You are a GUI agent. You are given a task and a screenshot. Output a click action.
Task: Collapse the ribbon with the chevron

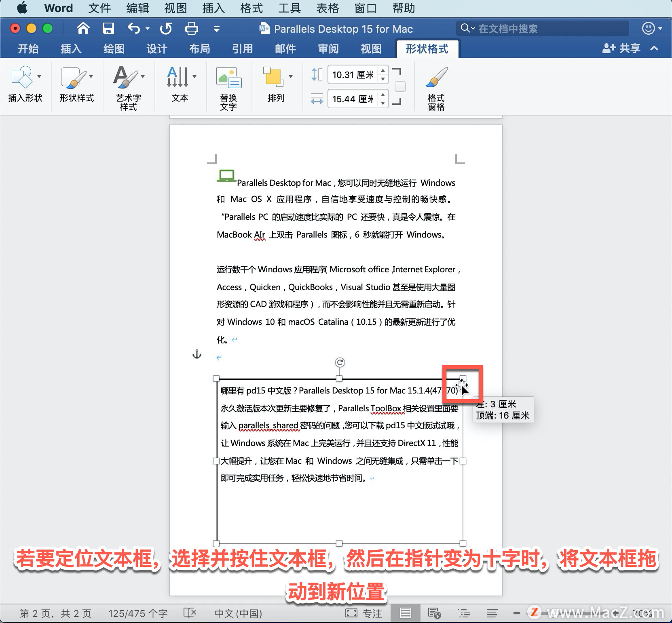pos(654,48)
